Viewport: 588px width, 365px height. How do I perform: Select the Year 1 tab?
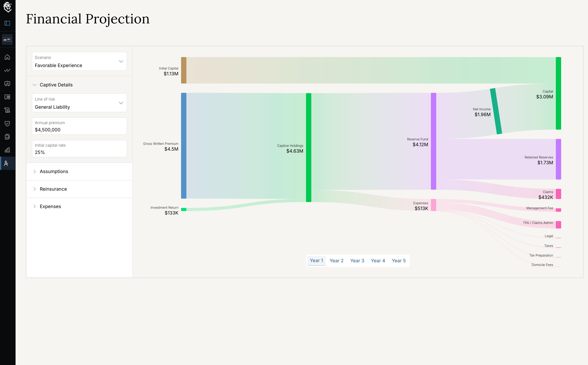[316, 261]
